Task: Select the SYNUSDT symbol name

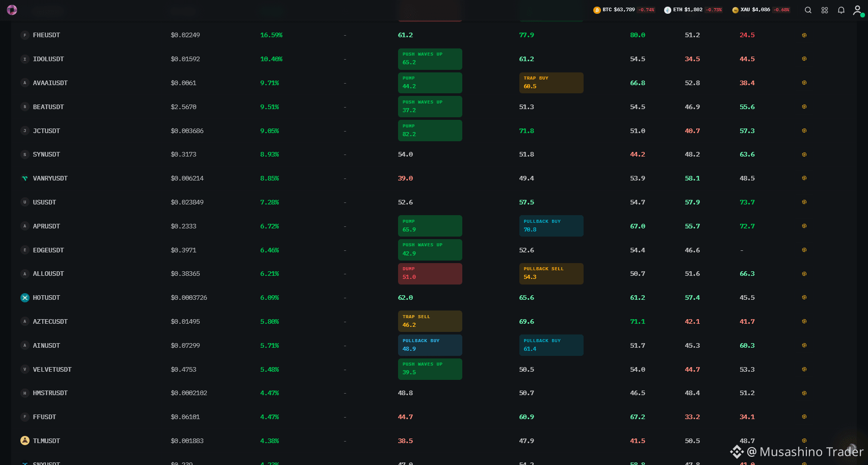Action: tap(46, 154)
